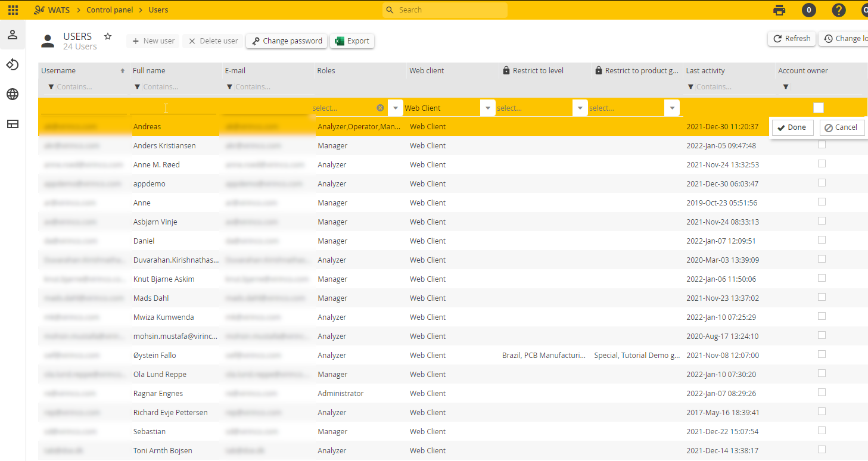The image size is (868, 461).
Task: Open notifications counter badge showing 0
Action: (x=808, y=10)
